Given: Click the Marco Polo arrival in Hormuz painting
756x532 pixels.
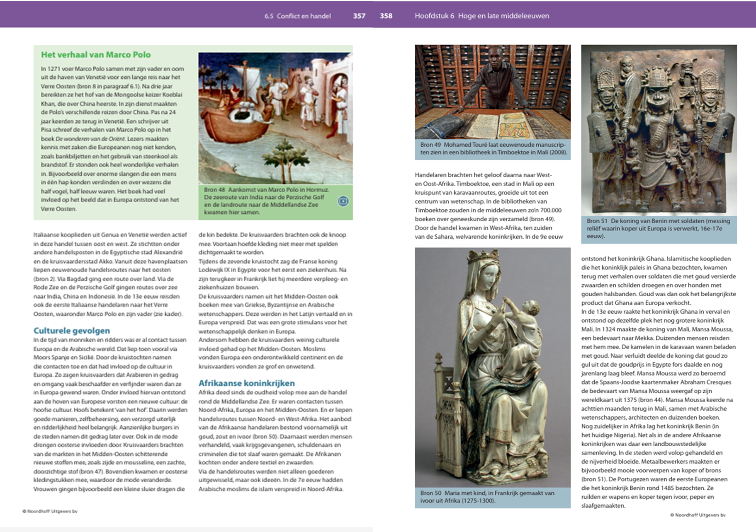Looking at the screenshot, I should [275, 118].
